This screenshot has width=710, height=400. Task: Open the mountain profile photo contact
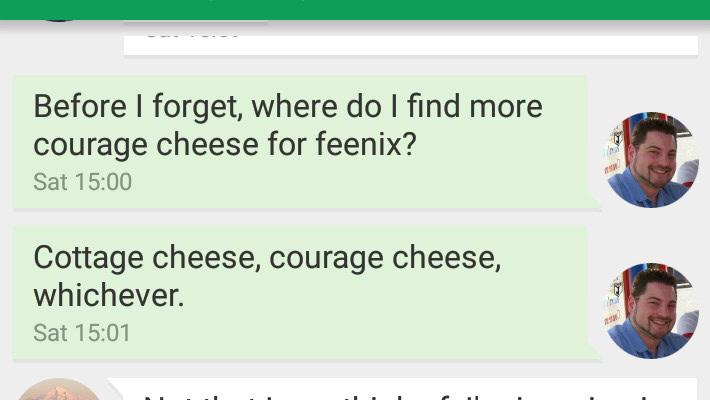[x=59, y=390]
